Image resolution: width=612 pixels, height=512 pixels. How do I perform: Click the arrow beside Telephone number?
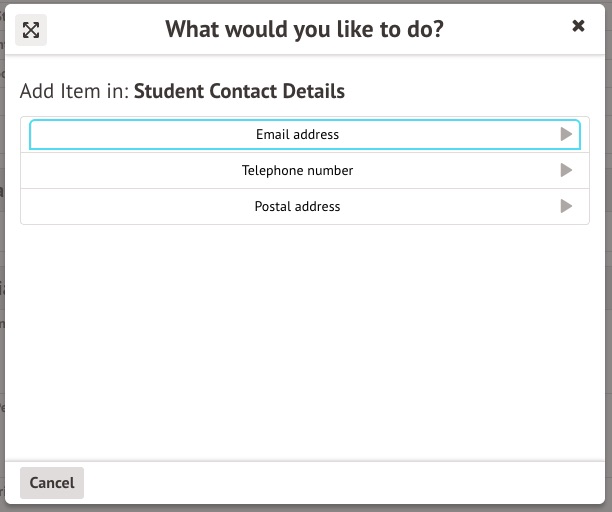point(566,170)
